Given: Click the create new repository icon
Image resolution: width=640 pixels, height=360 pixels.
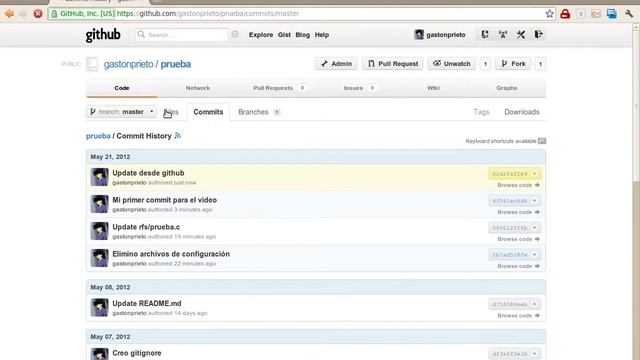Looking at the screenshot, I should click(484, 34).
